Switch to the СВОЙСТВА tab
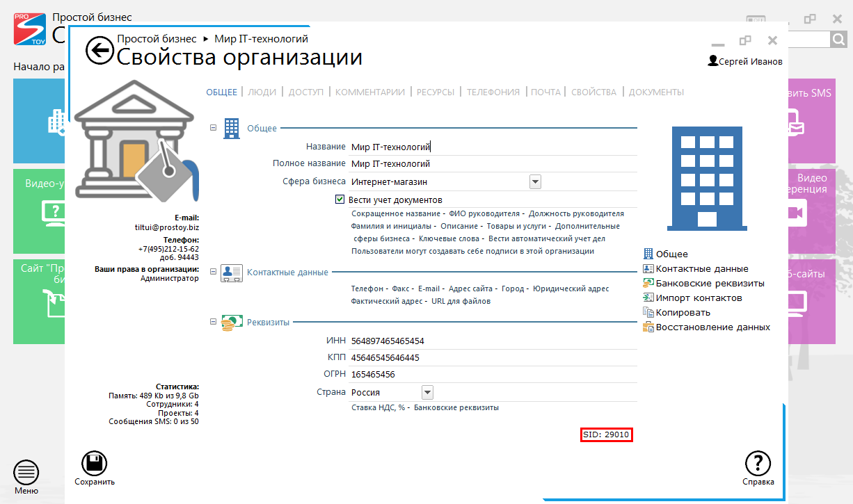Image resolution: width=853 pixels, height=504 pixels. 593,92
